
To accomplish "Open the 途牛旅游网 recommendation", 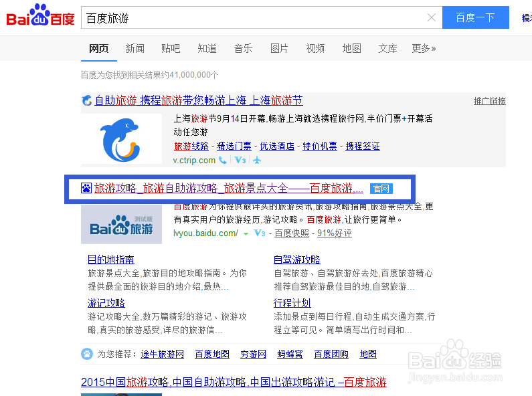I will (x=162, y=355).
